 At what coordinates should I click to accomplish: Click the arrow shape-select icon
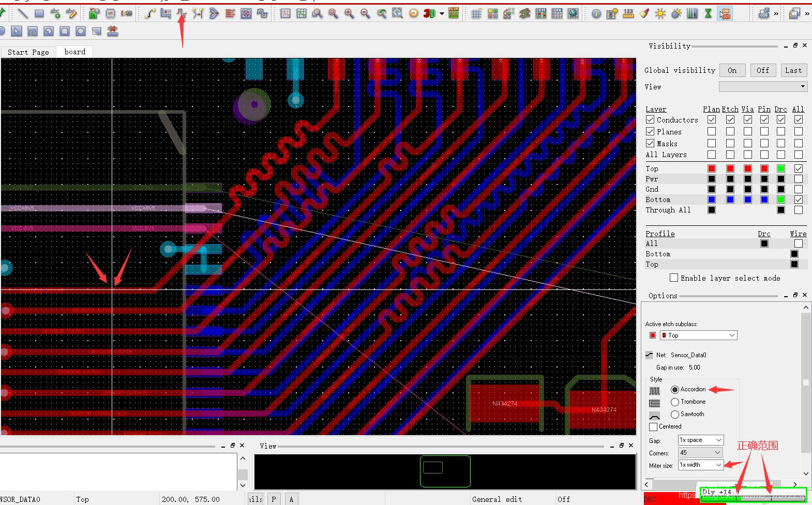(17, 32)
